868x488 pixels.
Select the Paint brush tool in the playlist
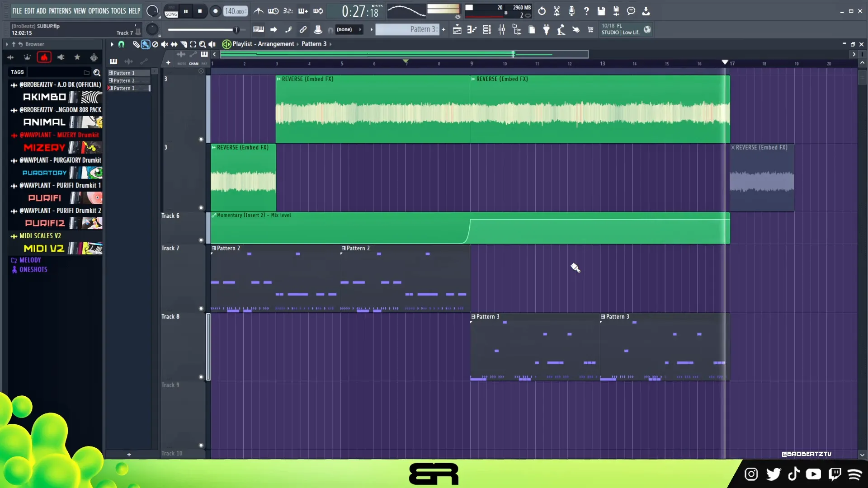[146, 44]
